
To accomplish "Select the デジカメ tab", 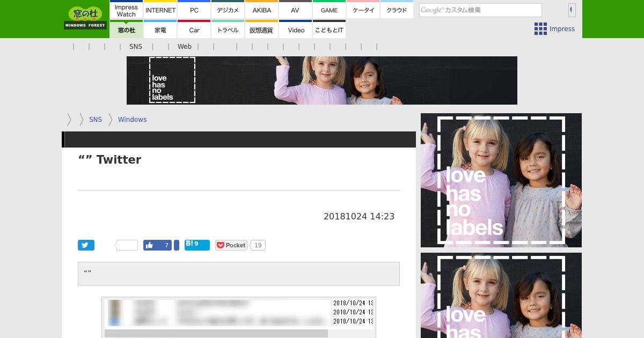I will coord(228,10).
